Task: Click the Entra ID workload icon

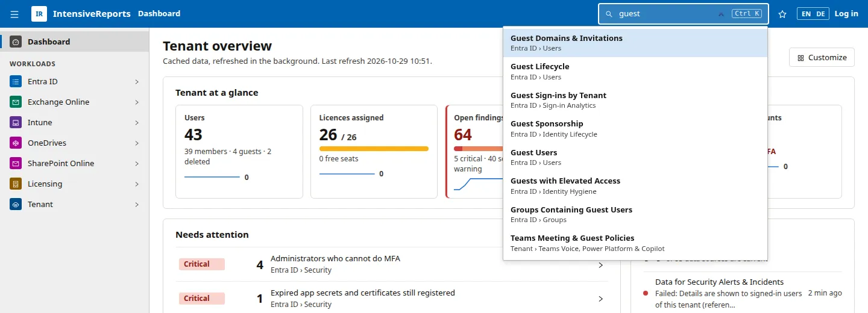Action: click(x=16, y=82)
